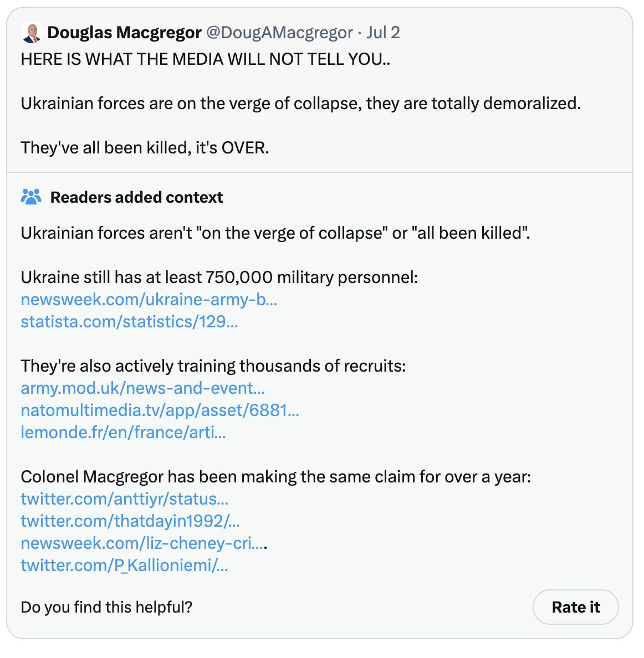The image size is (644, 658).
Task: Open the @DougAMacgregor handle link
Action: (279, 33)
